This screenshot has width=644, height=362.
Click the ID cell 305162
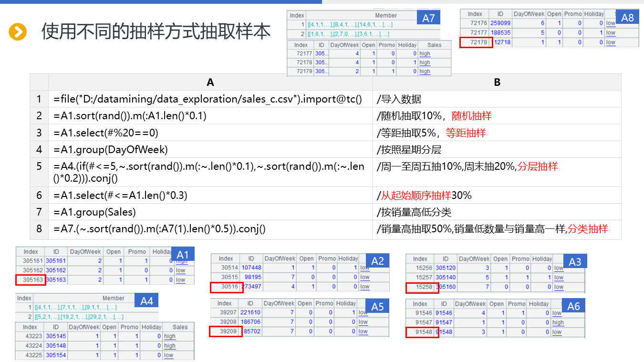click(x=56, y=270)
